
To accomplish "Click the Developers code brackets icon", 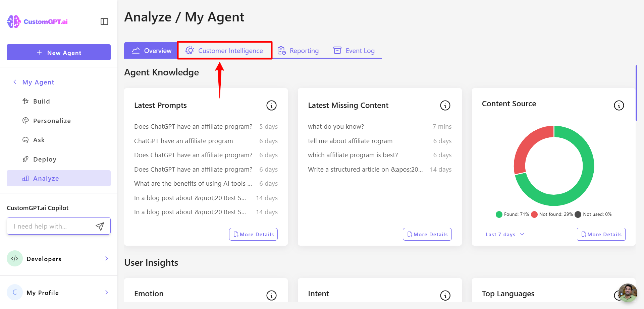I will (15, 258).
